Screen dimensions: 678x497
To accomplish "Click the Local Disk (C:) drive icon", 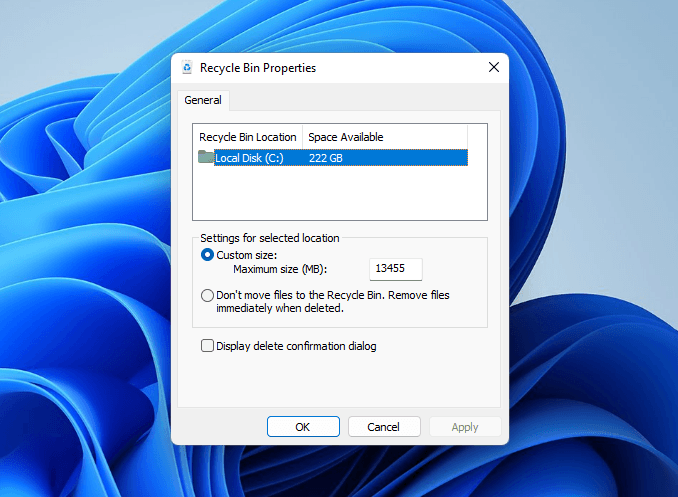I will 206,157.
